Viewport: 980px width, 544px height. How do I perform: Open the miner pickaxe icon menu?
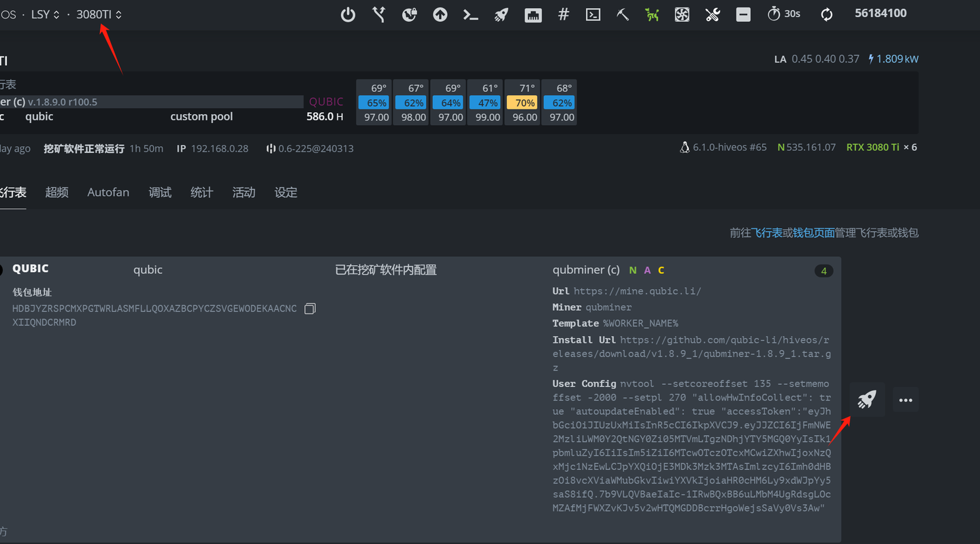tap(623, 14)
